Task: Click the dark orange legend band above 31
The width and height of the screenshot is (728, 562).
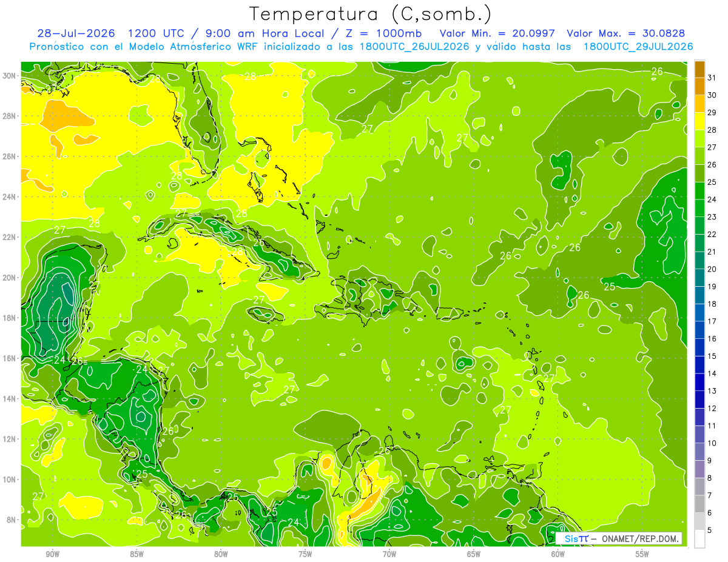Action: pos(699,69)
